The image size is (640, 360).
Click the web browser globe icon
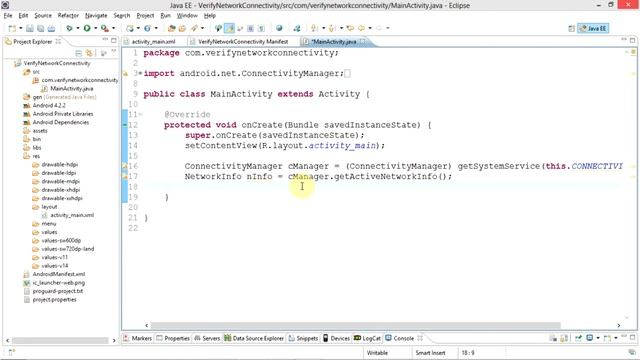[x=279, y=28]
